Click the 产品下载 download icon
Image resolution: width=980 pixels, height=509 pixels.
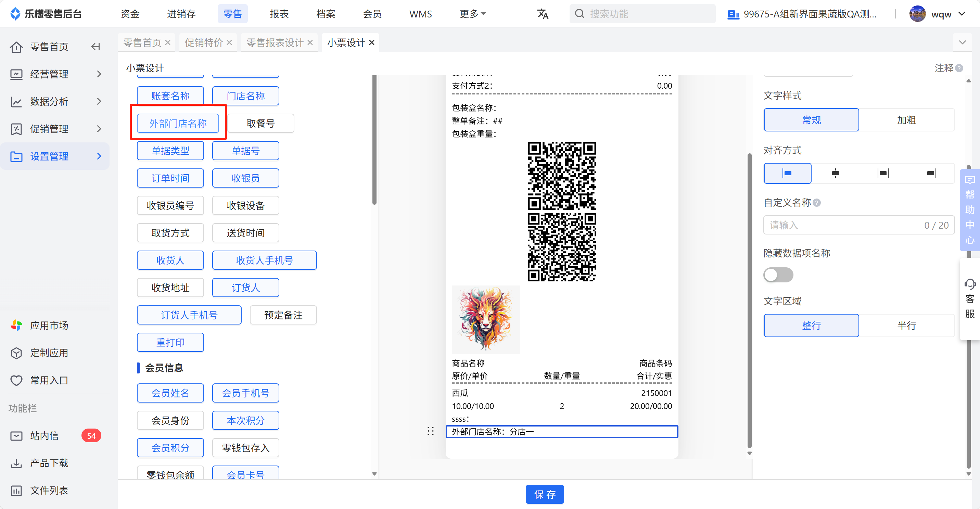(x=16, y=463)
